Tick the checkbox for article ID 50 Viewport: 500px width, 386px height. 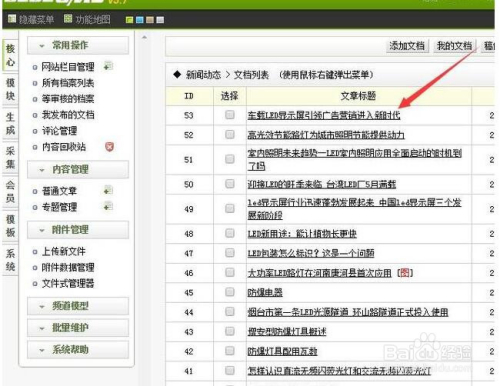(x=230, y=184)
